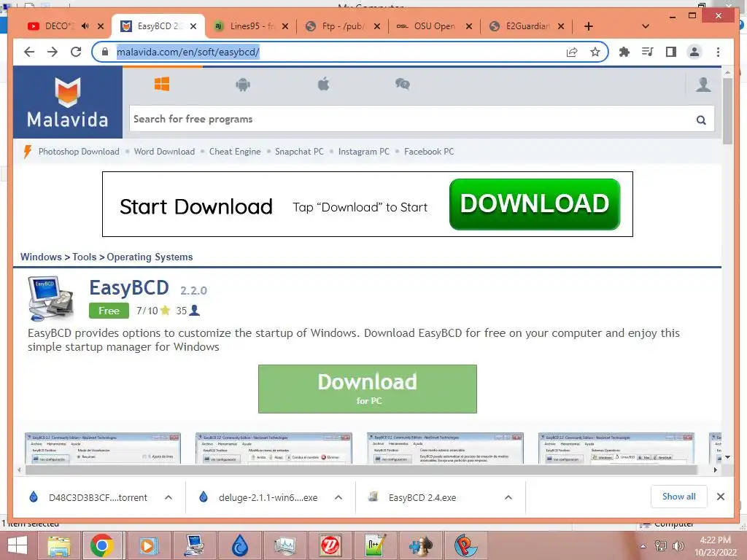
Task: Open the media control icon in toolbar
Action: [x=648, y=52]
